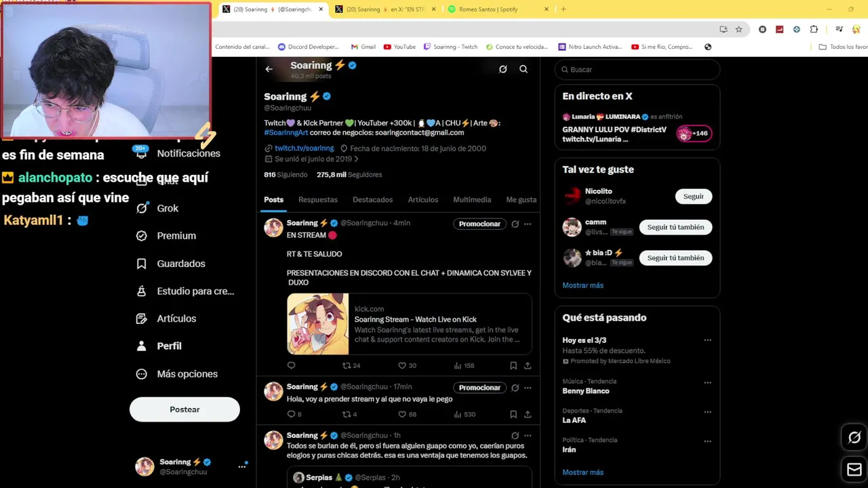
Task: Follow Nicolito with the Seguir button
Action: [x=693, y=197]
